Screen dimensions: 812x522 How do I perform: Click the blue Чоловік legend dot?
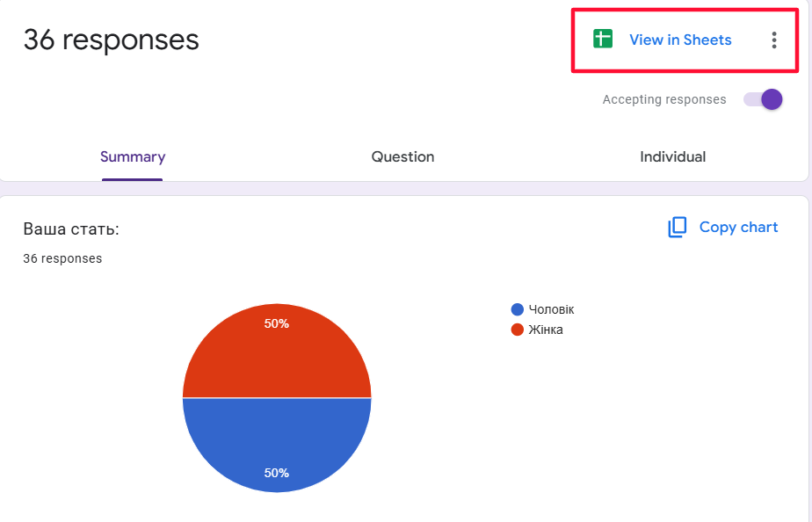(x=517, y=309)
